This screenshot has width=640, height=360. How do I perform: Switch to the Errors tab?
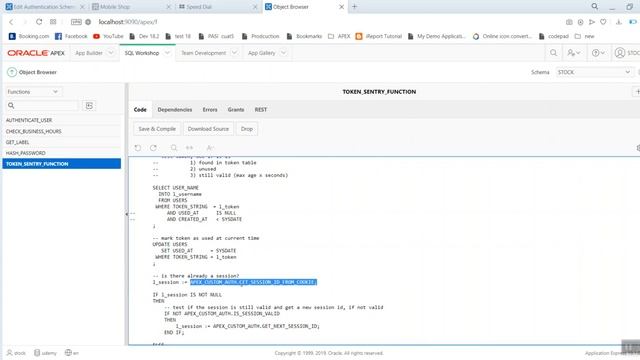click(x=210, y=110)
